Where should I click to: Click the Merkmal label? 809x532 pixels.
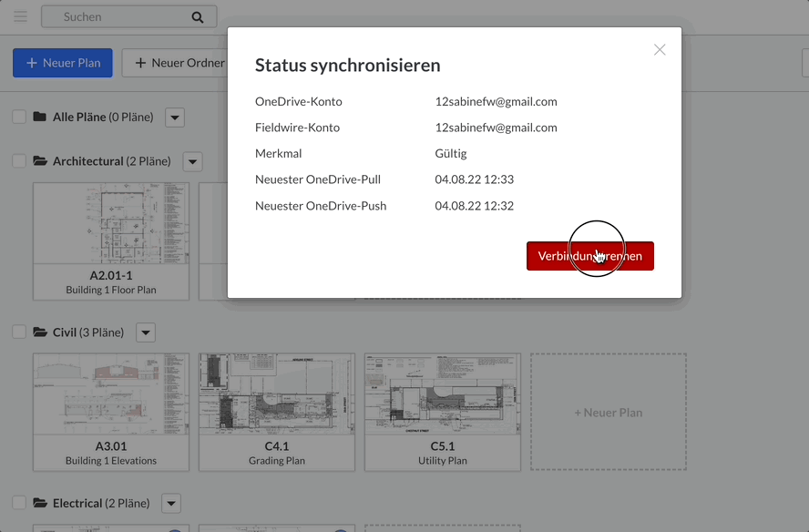click(x=278, y=153)
